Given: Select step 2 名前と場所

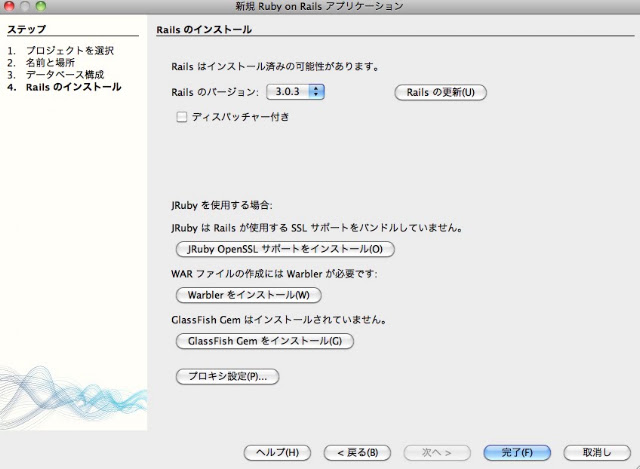Looking at the screenshot, I should [50, 62].
